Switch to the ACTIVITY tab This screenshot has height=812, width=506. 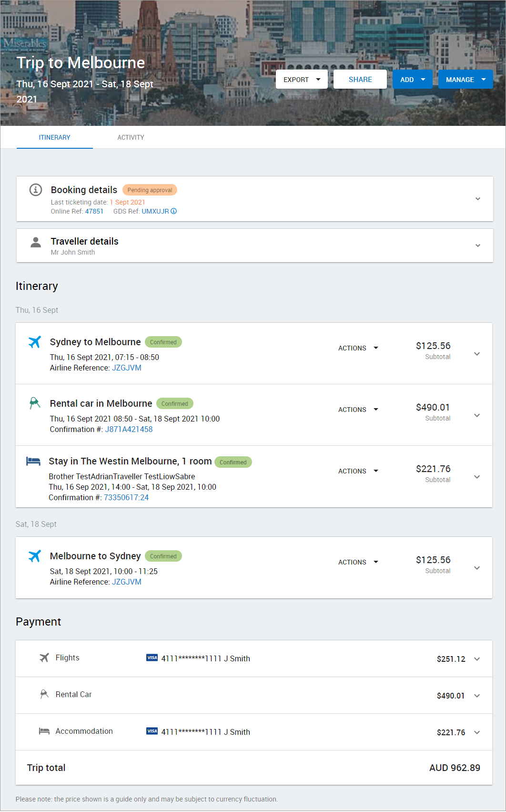coord(131,137)
